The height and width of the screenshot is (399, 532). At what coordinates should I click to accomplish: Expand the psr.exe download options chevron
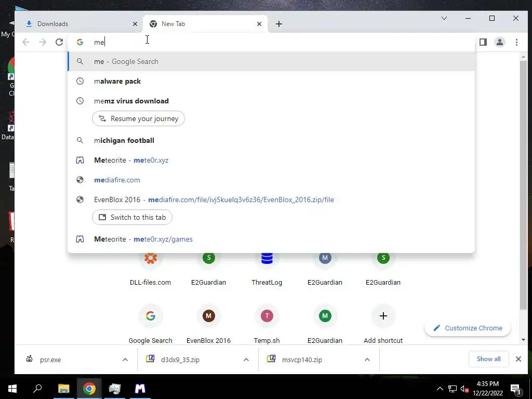(x=125, y=360)
